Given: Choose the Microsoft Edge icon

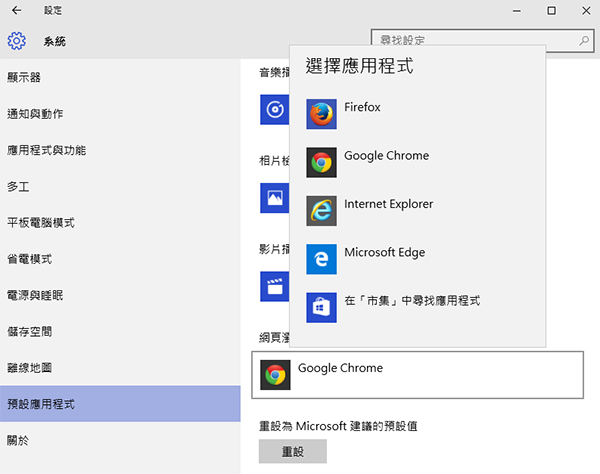Looking at the screenshot, I should click(x=321, y=259).
